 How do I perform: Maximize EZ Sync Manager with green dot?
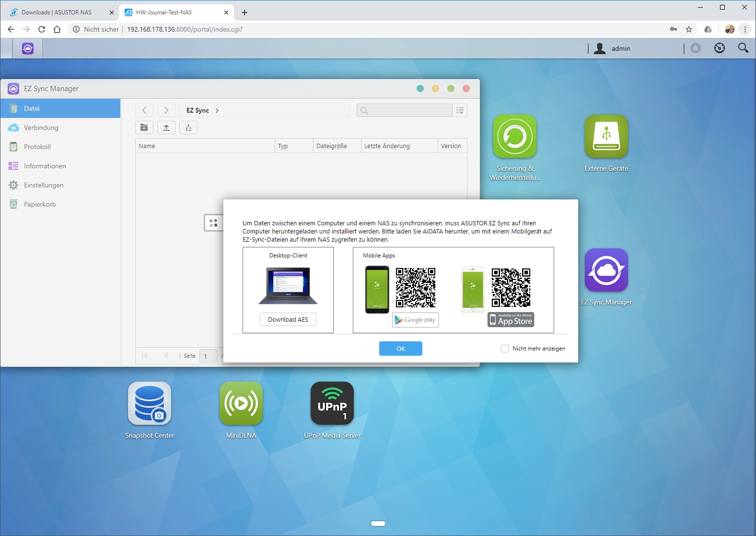coord(451,88)
